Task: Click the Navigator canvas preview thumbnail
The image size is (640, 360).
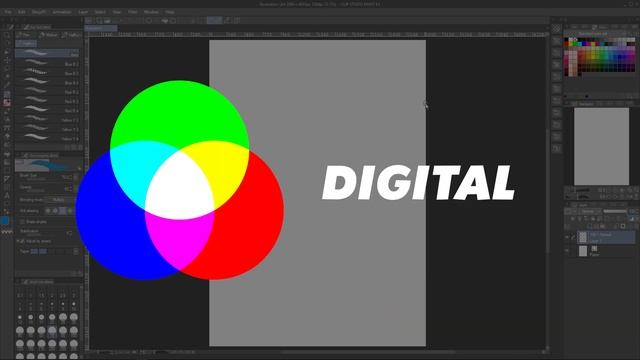Action: point(601,146)
